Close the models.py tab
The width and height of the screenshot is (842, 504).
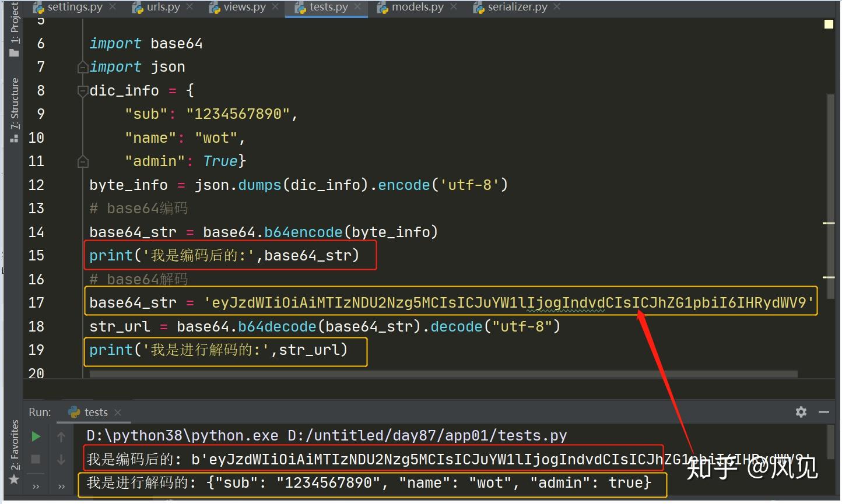pos(453,7)
